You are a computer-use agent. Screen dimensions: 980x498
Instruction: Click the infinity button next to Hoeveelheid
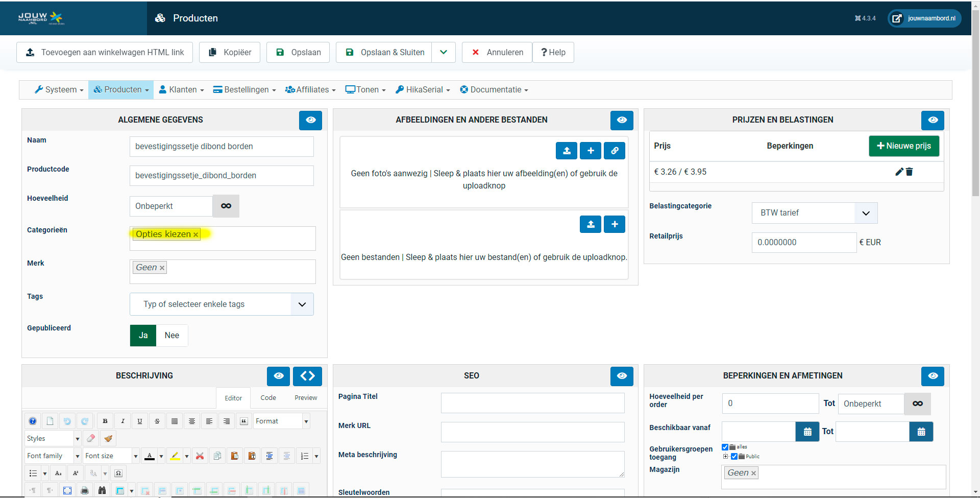click(x=226, y=206)
